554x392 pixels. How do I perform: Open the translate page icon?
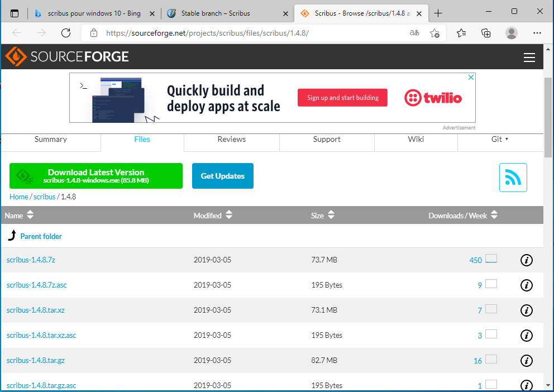[x=414, y=33]
